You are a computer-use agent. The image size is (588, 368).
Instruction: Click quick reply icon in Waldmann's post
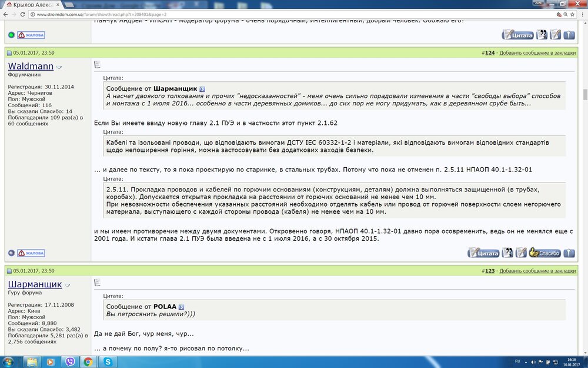[x=521, y=253]
